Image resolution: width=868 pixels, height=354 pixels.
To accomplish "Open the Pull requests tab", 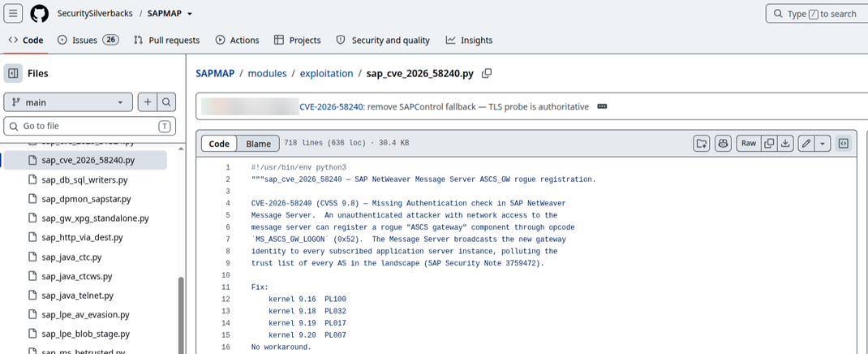I will coord(166,40).
